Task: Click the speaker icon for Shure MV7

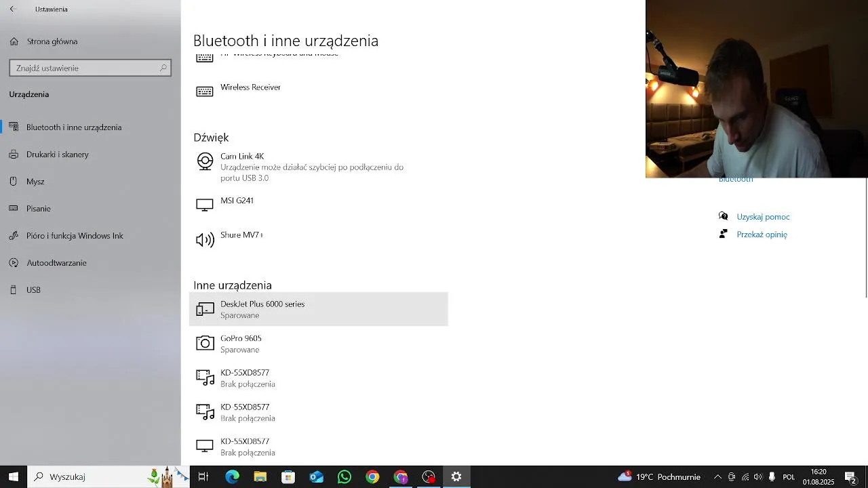Action: click(205, 240)
